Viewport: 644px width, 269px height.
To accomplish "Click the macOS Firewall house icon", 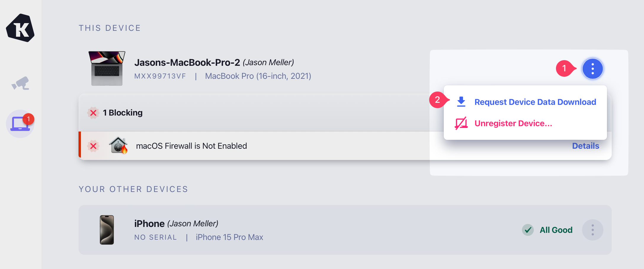I will pyautogui.click(x=118, y=145).
